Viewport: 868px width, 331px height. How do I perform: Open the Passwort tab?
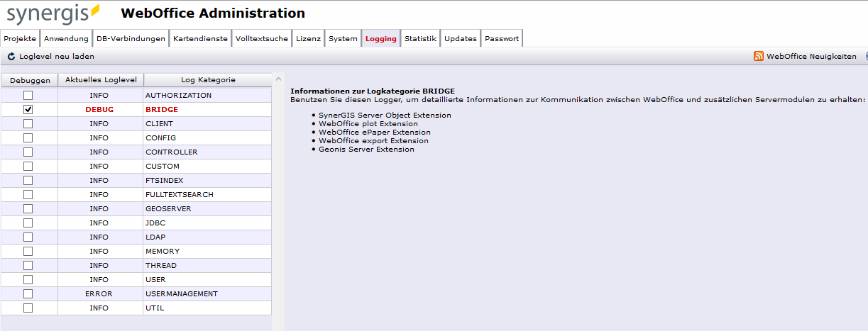coord(502,39)
